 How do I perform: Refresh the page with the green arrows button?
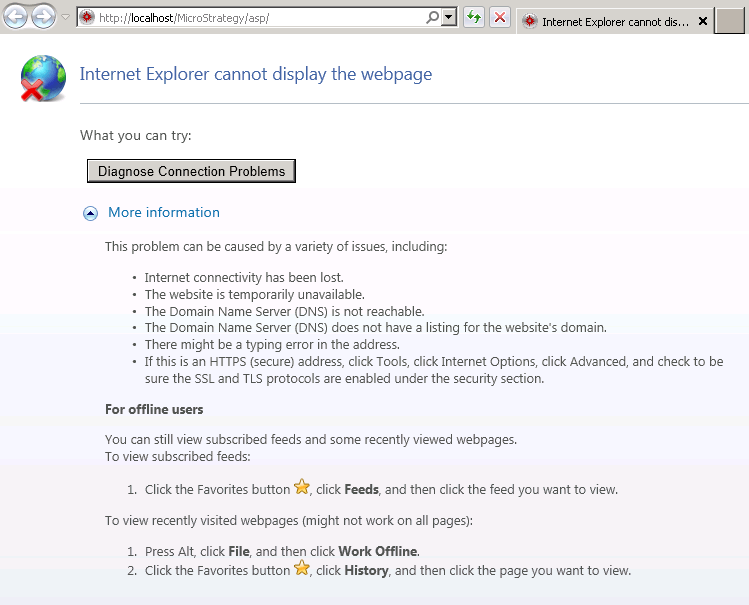coord(474,18)
